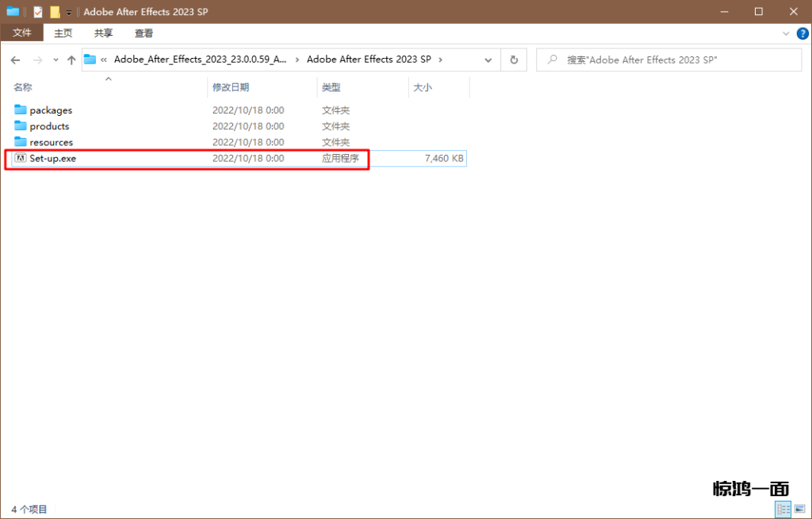Refresh the current folder view
The image size is (812, 519).
(514, 60)
